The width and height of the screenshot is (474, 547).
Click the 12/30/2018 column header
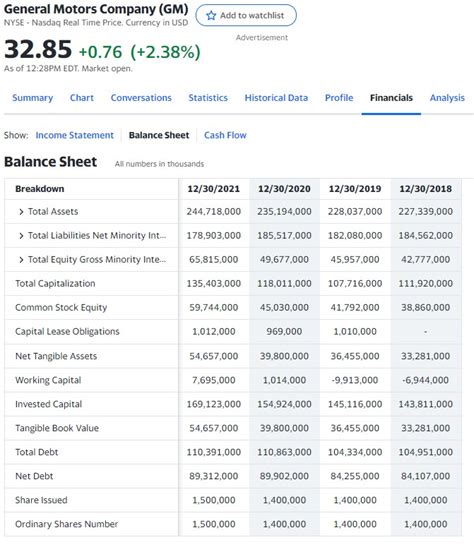pyautogui.click(x=426, y=189)
